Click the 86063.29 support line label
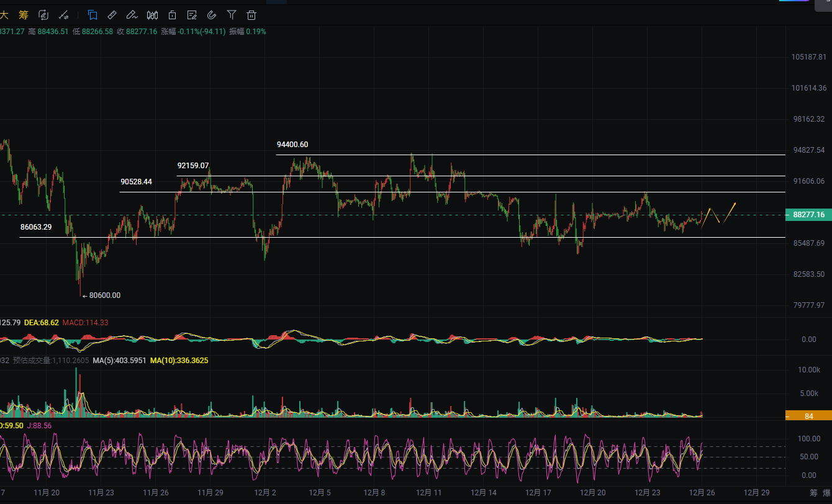 click(36, 227)
